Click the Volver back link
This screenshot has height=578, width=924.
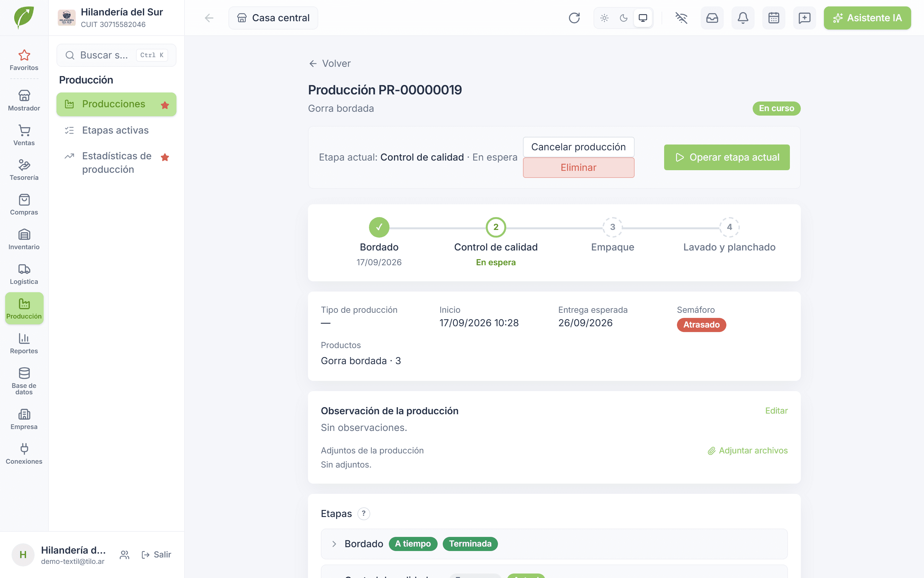click(329, 64)
